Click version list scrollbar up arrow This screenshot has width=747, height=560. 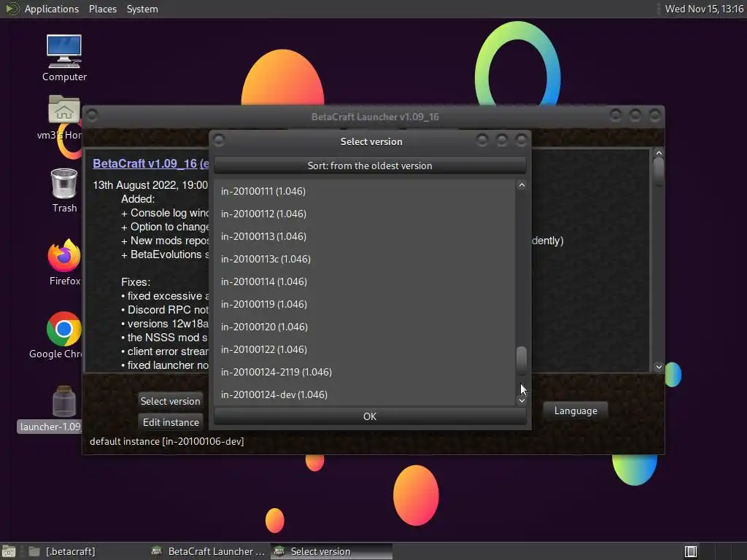[522, 185]
